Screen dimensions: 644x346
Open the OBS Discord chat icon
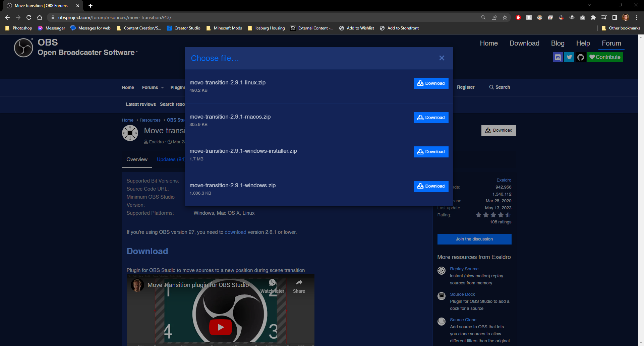[558, 57]
